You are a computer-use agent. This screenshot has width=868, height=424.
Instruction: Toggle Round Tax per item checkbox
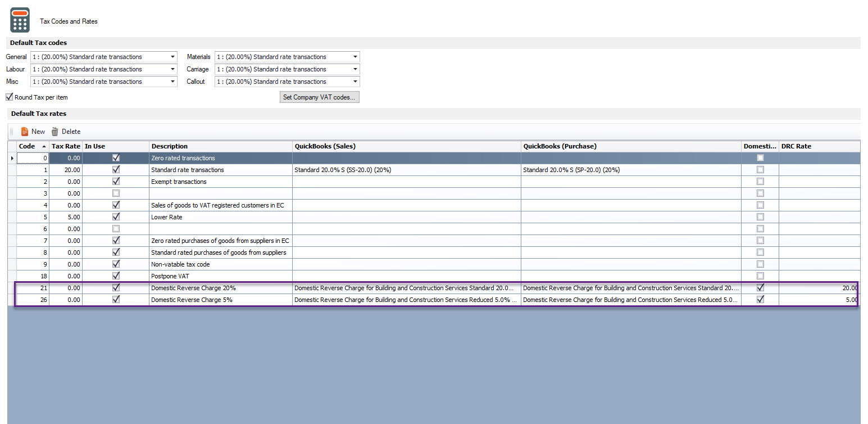point(9,97)
